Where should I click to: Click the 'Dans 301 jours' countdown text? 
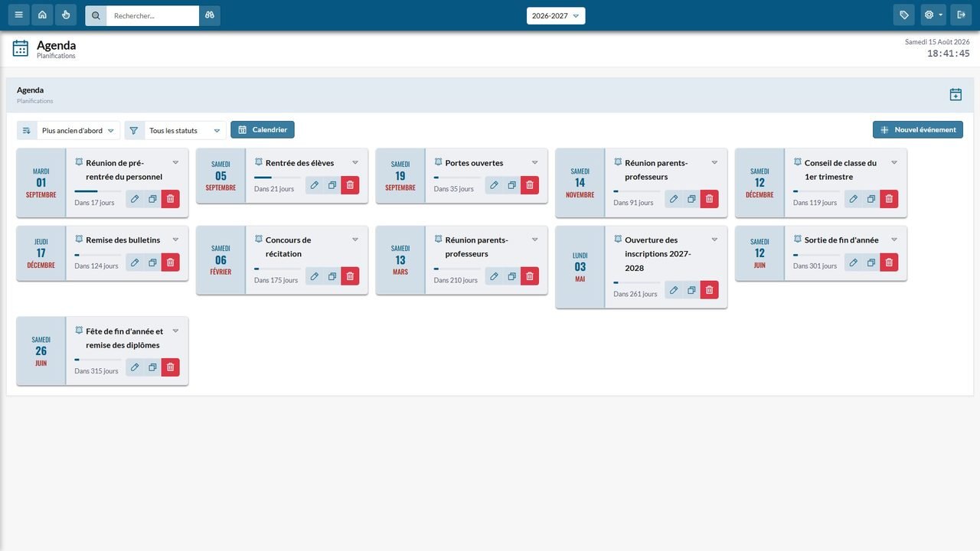(815, 266)
